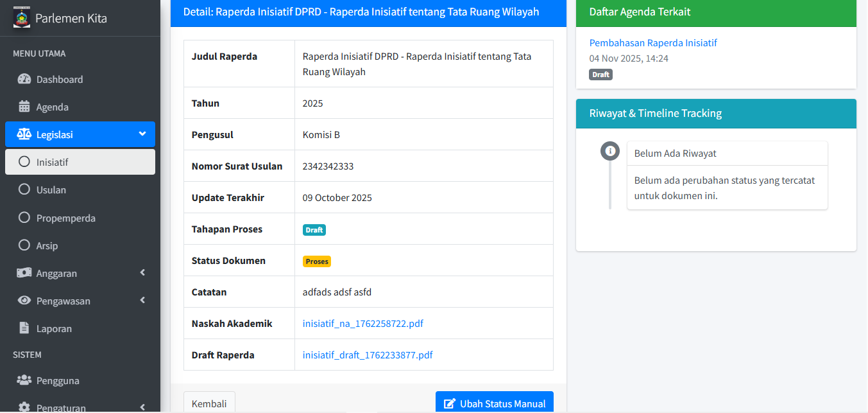The image size is (868, 413).
Task: Expand the Pengawasan submenu arrow
Action: (x=142, y=301)
